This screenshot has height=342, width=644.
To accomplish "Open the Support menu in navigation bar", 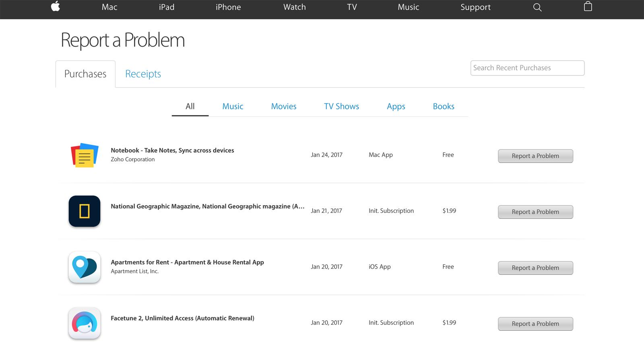I will 475,7.
